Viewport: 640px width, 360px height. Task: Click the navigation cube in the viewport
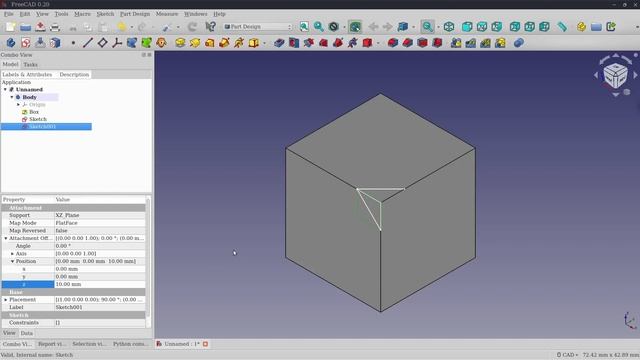(x=616, y=75)
